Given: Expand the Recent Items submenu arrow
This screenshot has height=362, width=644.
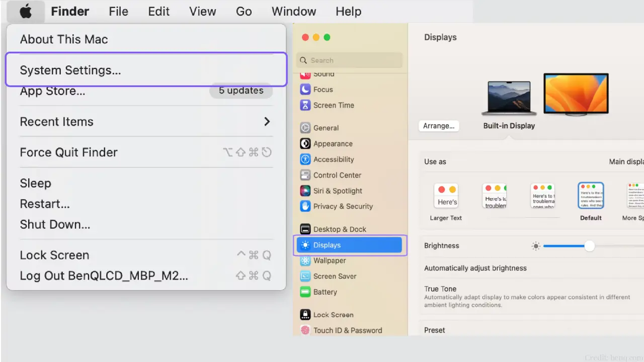Looking at the screenshot, I should click(267, 122).
